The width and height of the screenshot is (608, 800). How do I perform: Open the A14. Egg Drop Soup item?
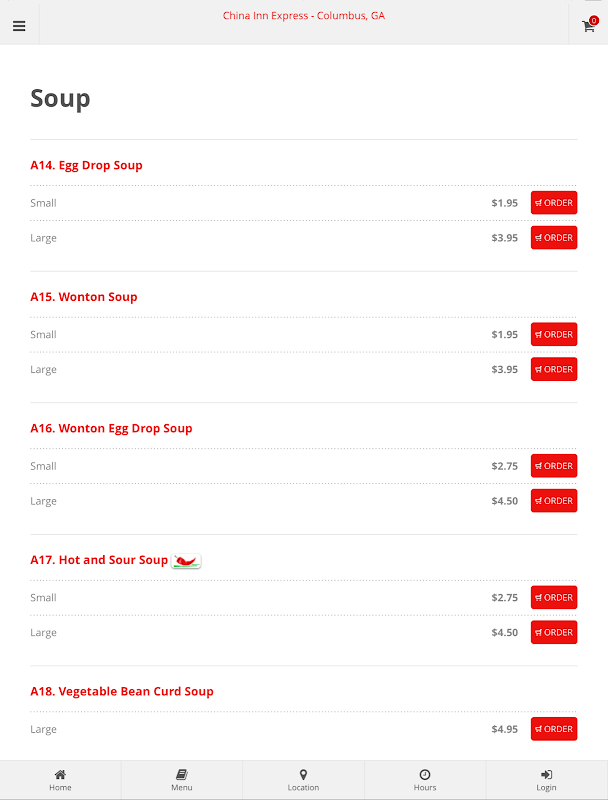click(86, 165)
